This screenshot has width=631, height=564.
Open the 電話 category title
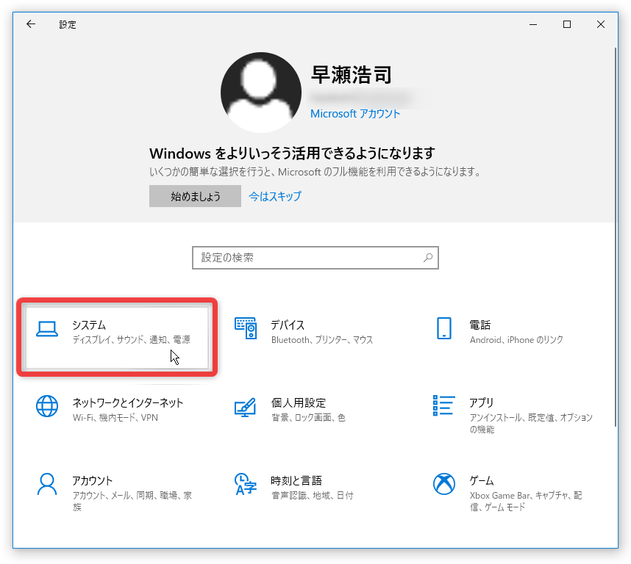(480, 325)
